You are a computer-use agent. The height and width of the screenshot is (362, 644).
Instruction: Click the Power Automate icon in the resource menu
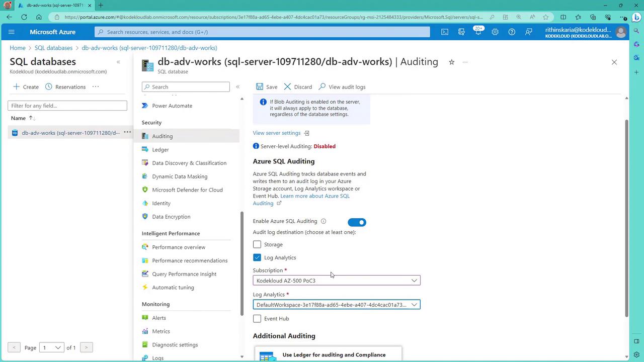[145, 106]
